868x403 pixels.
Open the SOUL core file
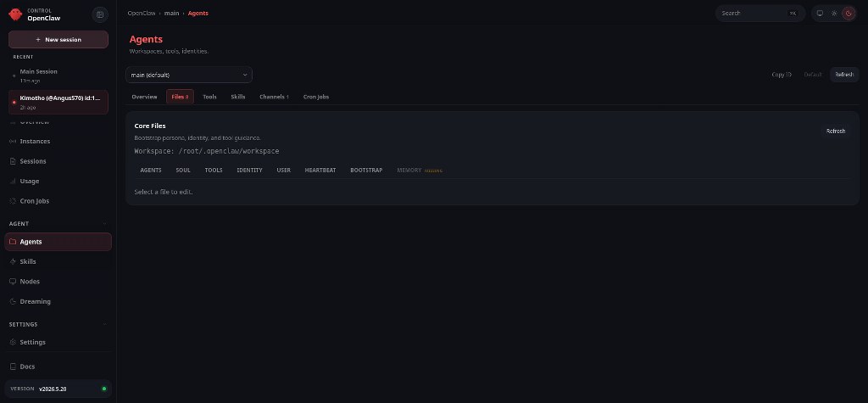[183, 171]
